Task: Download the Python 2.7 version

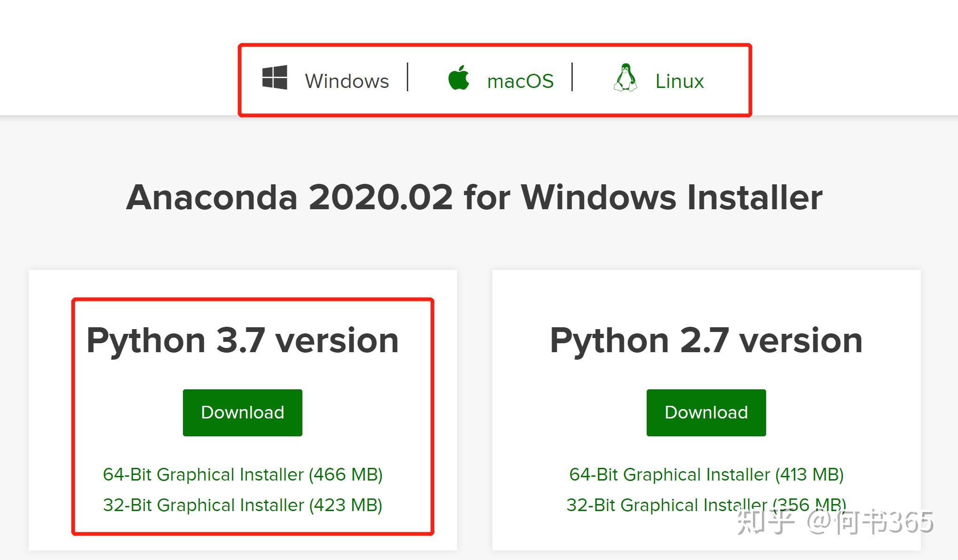Action: (706, 412)
